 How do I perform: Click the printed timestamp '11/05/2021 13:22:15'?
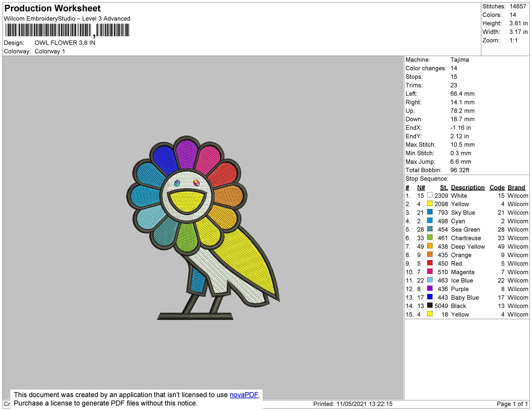coord(364,404)
